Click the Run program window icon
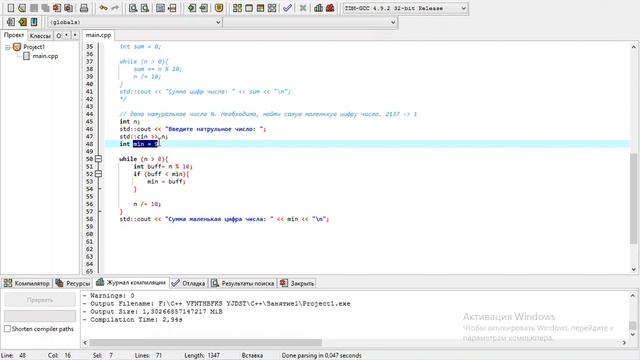 click(x=249, y=8)
